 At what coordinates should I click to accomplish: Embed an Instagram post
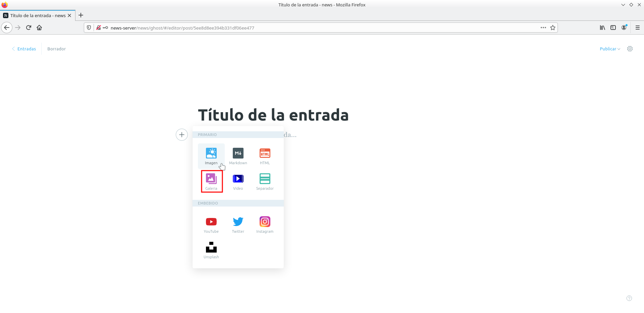[x=265, y=224]
